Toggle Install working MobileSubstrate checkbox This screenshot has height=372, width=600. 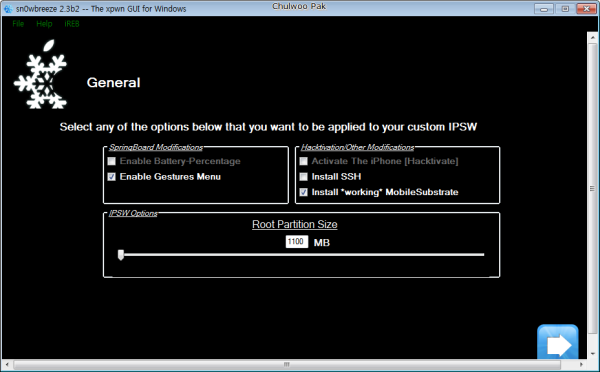pos(303,192)
